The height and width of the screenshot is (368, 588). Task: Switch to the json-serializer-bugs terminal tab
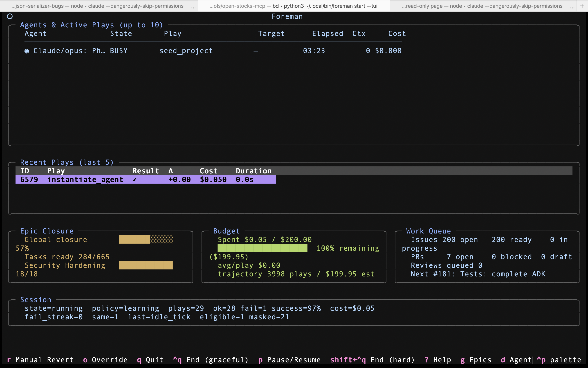pyautogui.click(x=97, y=6)
